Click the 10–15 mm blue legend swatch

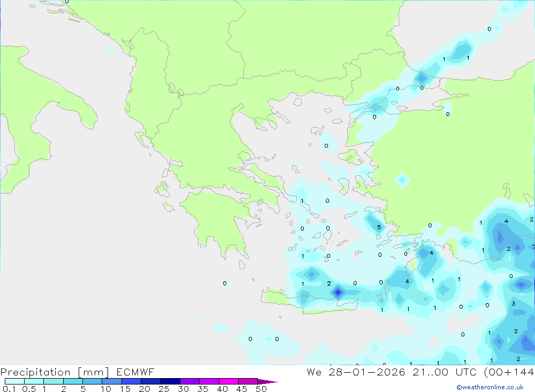pyautogui.click(x=112, y=381)
